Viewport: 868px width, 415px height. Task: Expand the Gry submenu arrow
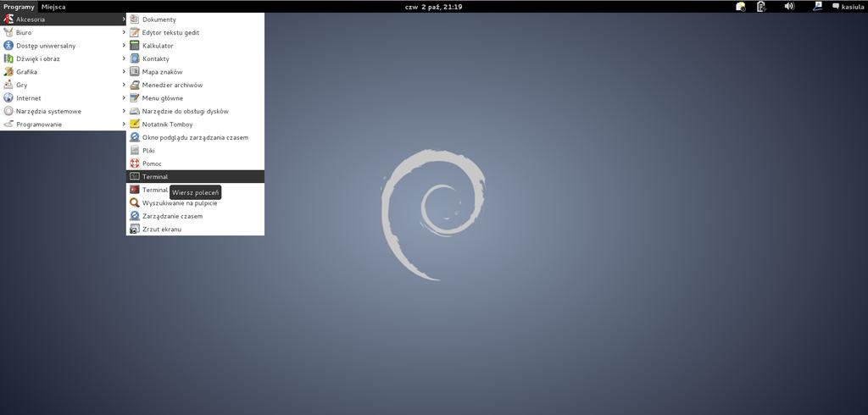[x=124, y=85]
